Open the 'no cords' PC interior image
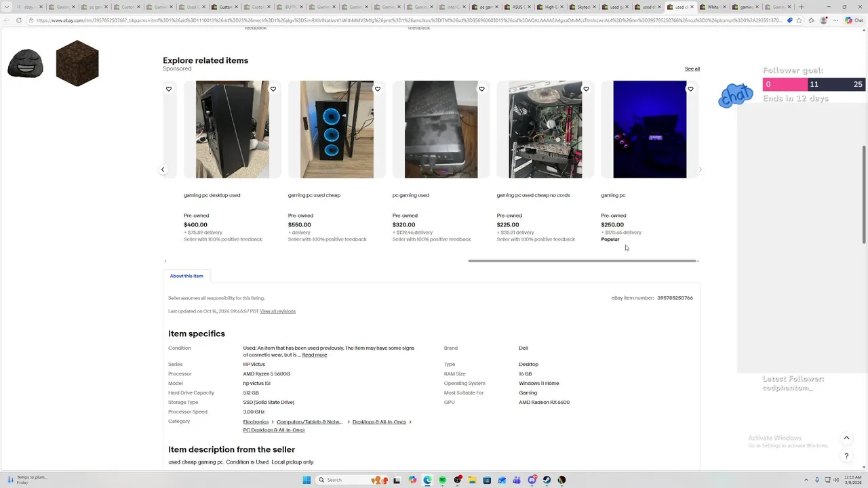Image resolution: width=868 pixels, height=488 pixels. 545,129
